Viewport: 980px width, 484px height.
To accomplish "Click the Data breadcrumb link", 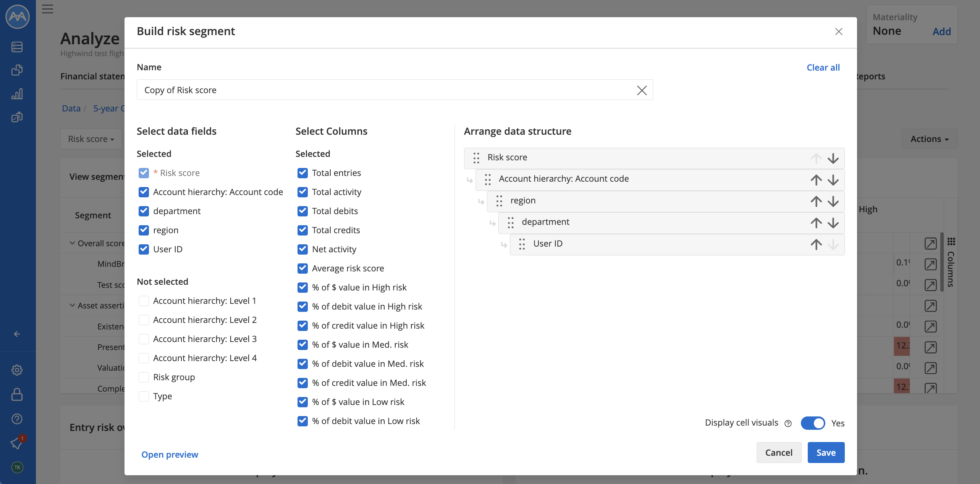I will tap(71, 108).
